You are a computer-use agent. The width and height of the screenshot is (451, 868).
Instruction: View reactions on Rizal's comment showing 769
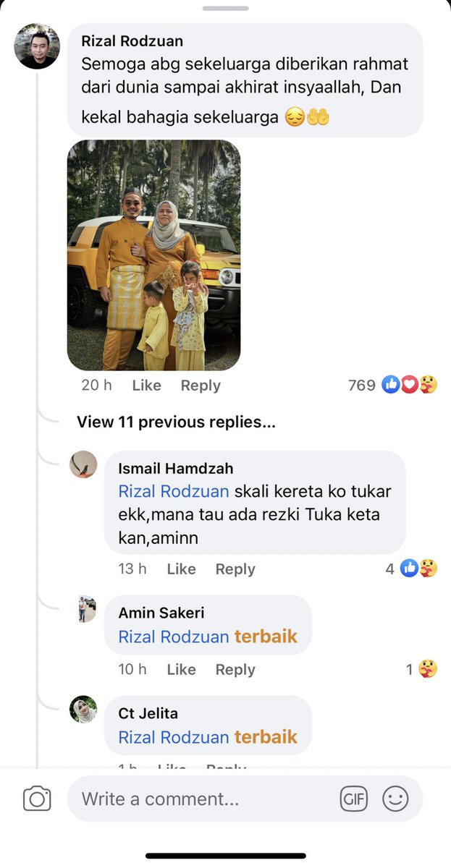[x=393, y=386]
